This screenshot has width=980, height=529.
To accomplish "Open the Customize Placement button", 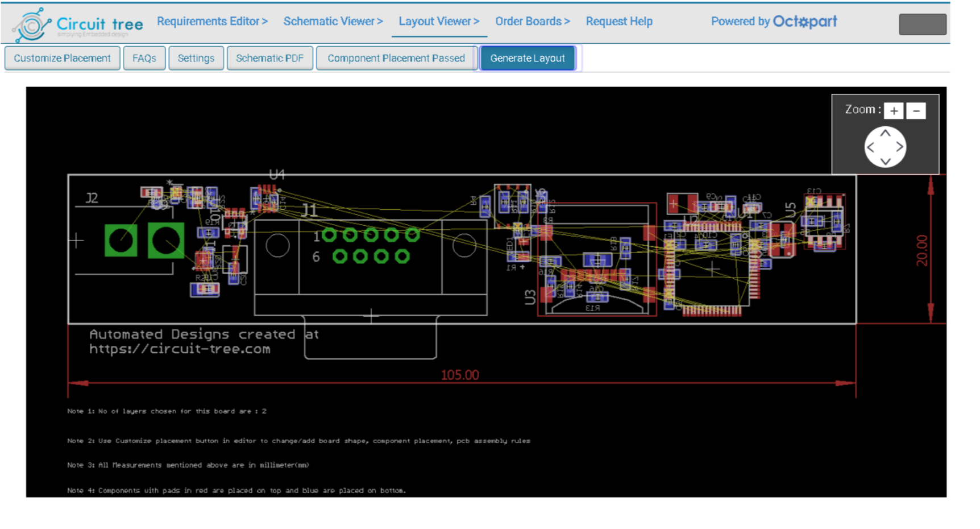I will (63, 58).
